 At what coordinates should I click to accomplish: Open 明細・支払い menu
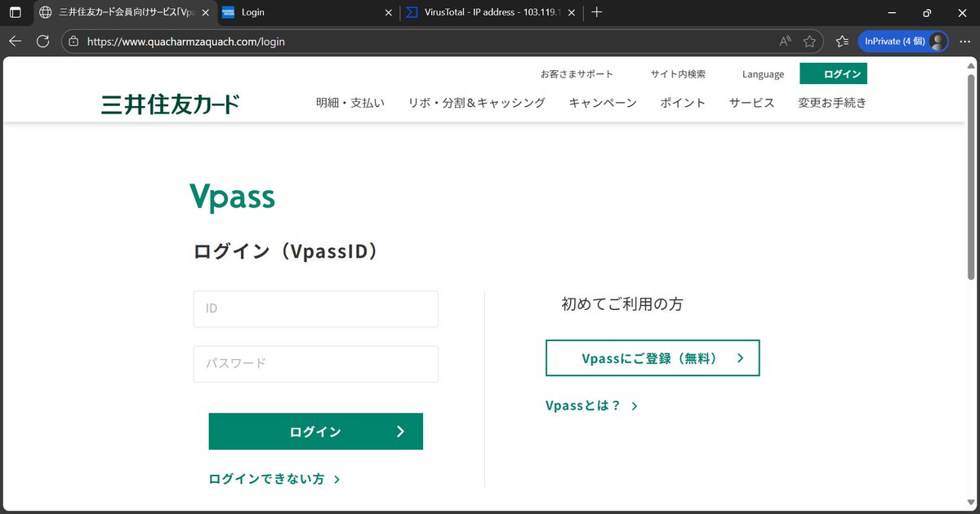(x=350, y=103)
